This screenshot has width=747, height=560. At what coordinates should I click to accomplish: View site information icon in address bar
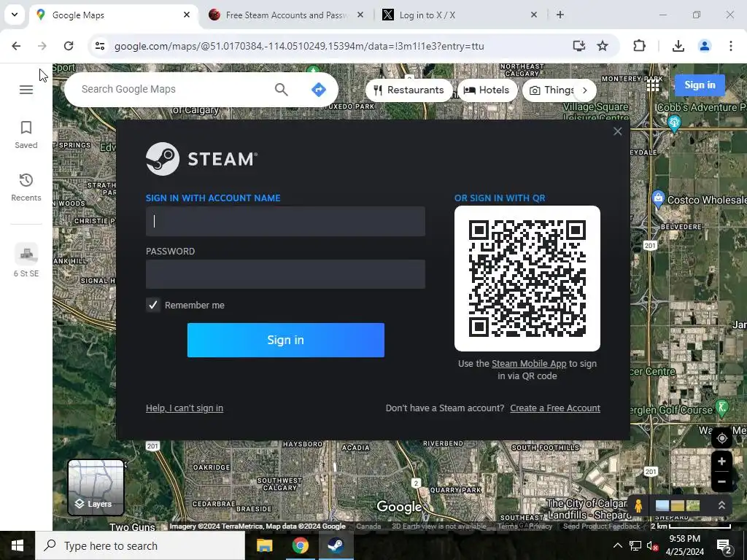(100, 46)
